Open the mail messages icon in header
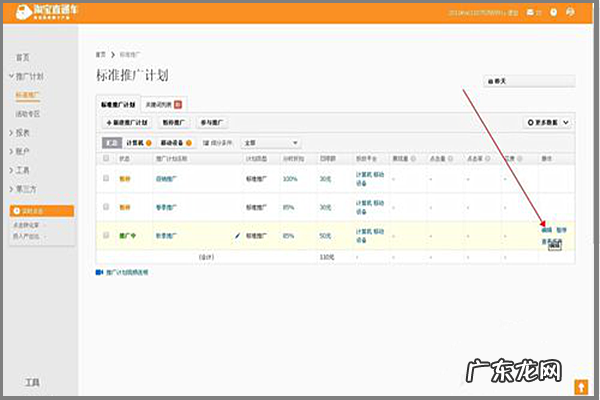This screenshot has width=600, height=400. pyautogui.click(x=530, y=12)
